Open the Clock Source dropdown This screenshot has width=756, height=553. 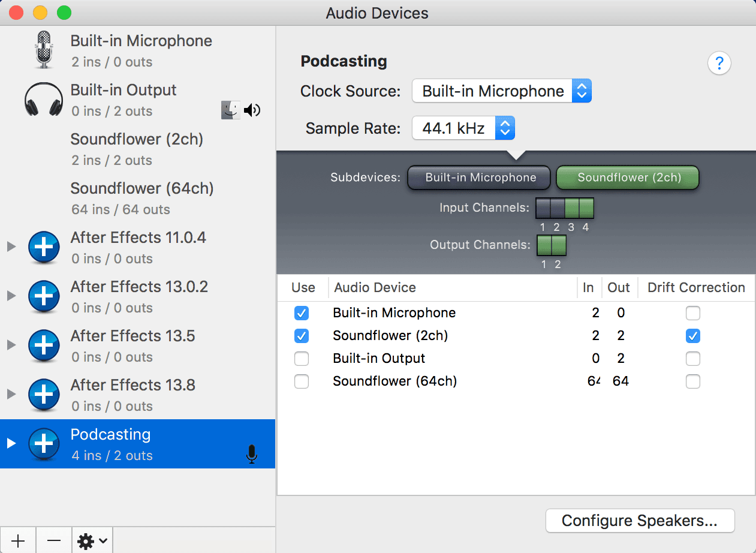tap(501, 91)
